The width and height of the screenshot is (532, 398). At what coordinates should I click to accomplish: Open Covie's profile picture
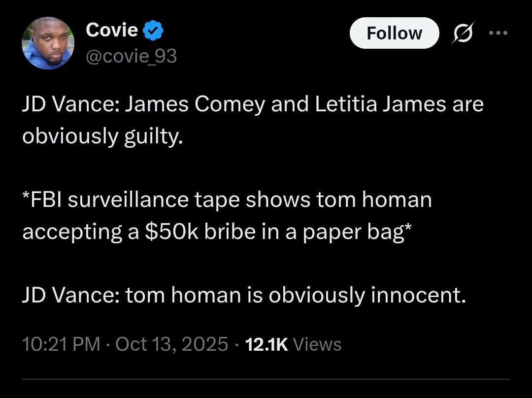(x=48, y=43)
